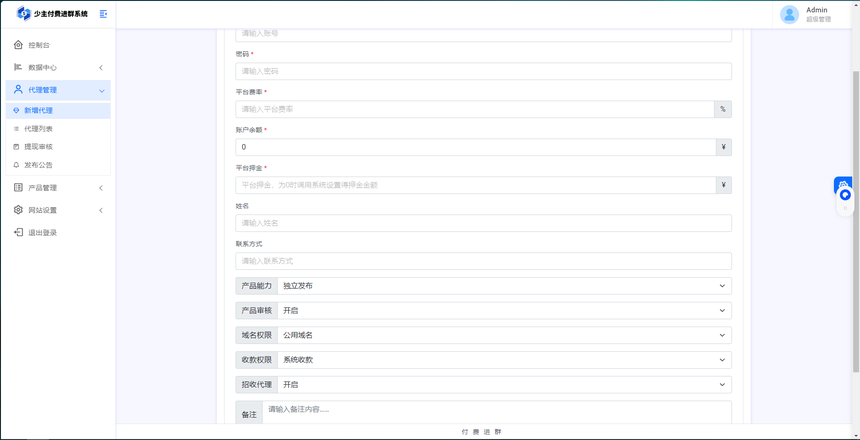Click 退出登录 to log out
Screen dimensions: 860x440
point(58,233)
